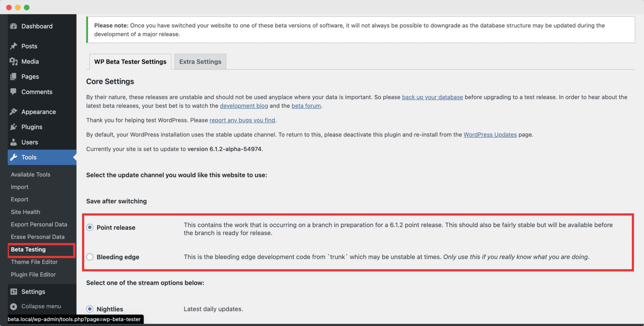Open the Import submenu item
This screenshot has height=326, width=644.
click(x=20, y=187)
